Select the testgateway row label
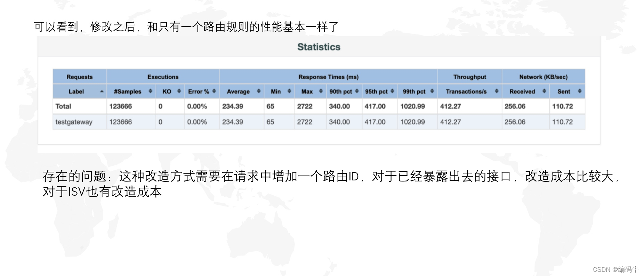Screen dimensions: 644x276 point(74,122)
